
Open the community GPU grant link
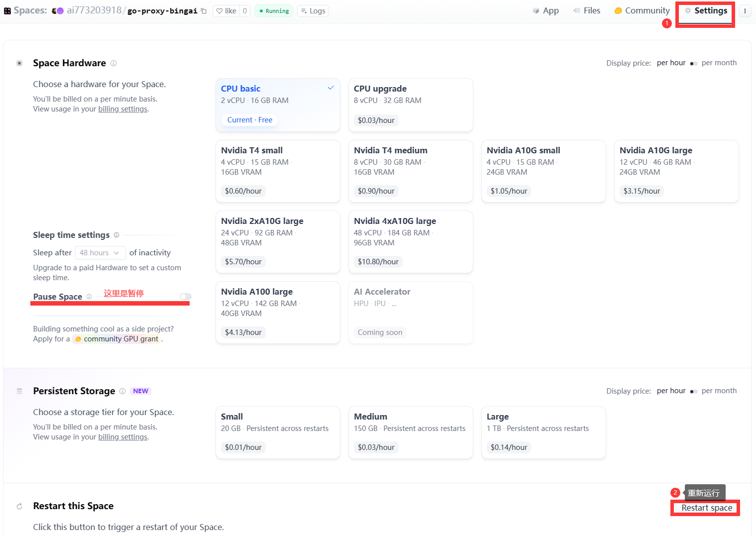coord(117,339)
